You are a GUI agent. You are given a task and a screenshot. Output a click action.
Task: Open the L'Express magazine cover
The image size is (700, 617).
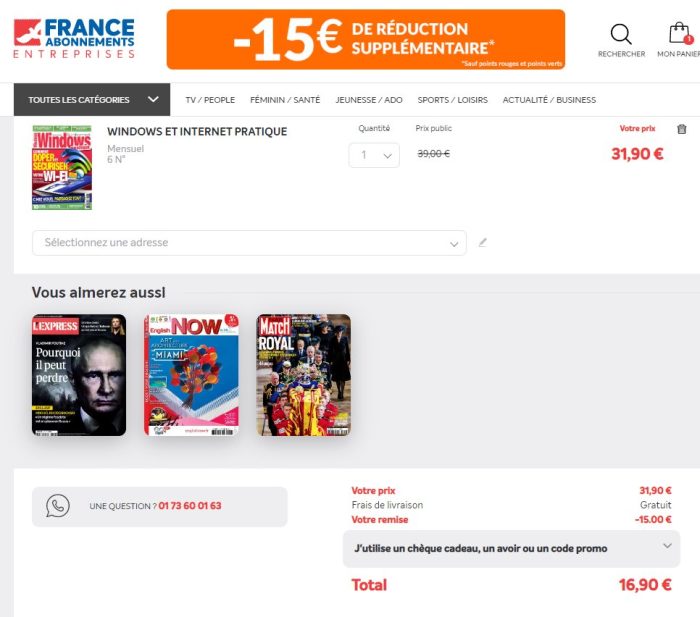pyautogui.click(x=79, y=375)
